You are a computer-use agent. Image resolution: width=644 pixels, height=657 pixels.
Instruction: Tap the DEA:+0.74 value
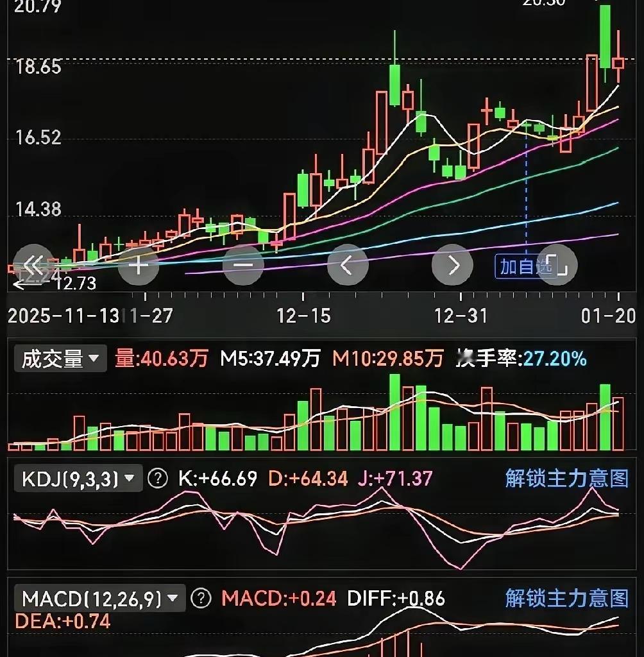[x=63, y=621]
